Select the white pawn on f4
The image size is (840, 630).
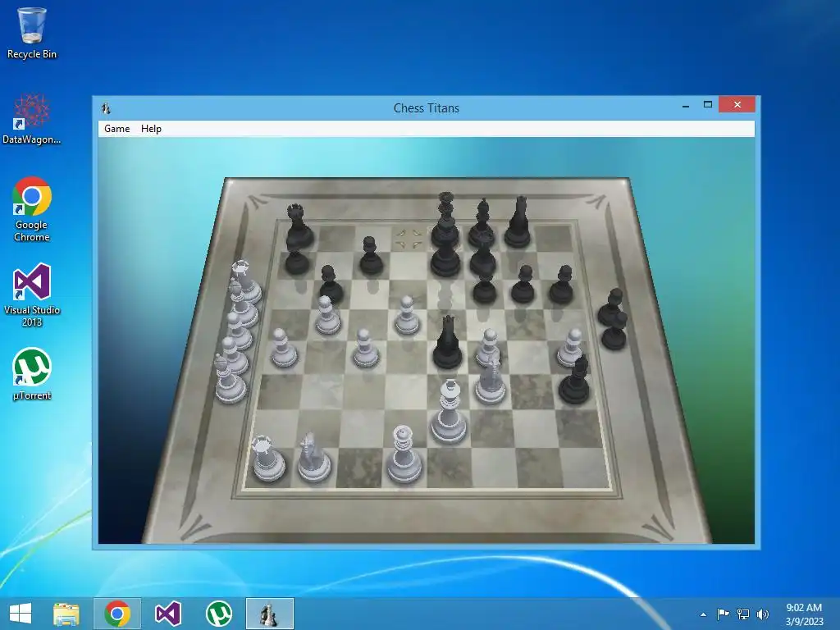pos(489,347)
